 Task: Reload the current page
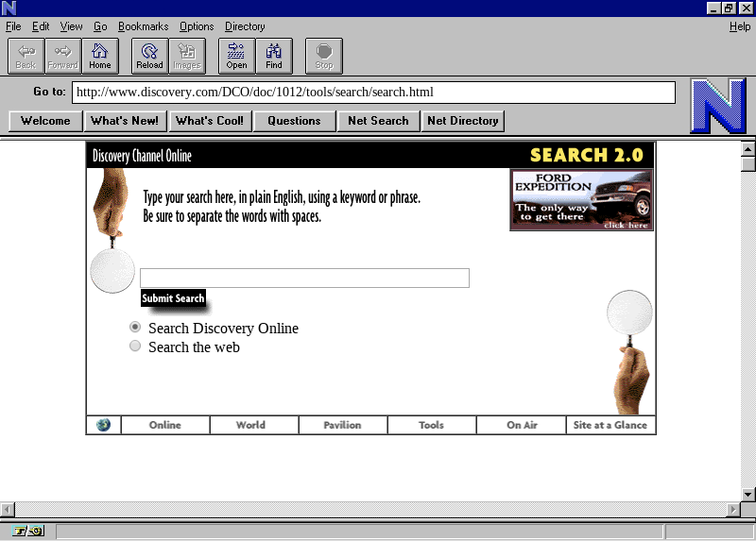(x=149, y=56)
